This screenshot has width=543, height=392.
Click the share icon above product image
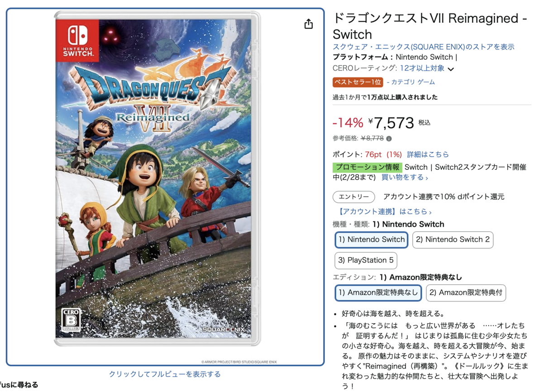309,24
